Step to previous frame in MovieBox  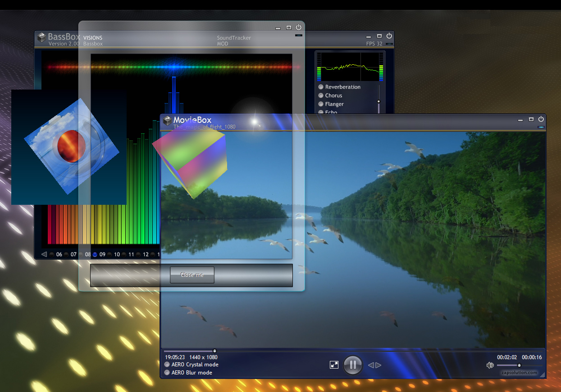(371, 365)
